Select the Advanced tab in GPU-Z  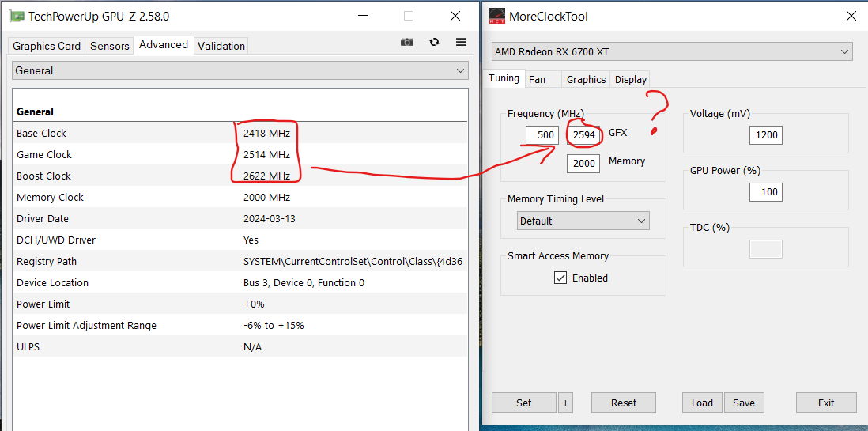coord(164,45)
